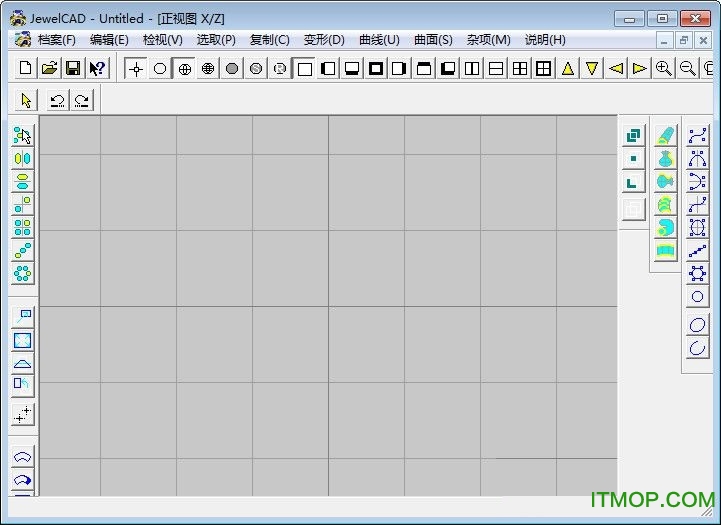The height and width of the screenshot is (525, 721).
Task: Select the empty square front view icon
Action: pyautogui.click(x=304, y=68)
